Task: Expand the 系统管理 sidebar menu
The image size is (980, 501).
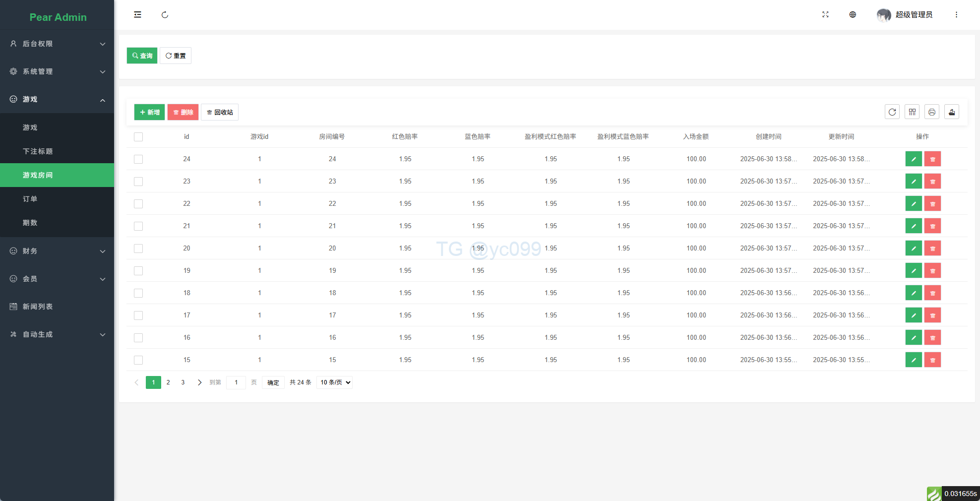Action: click(x=57, y=71)
